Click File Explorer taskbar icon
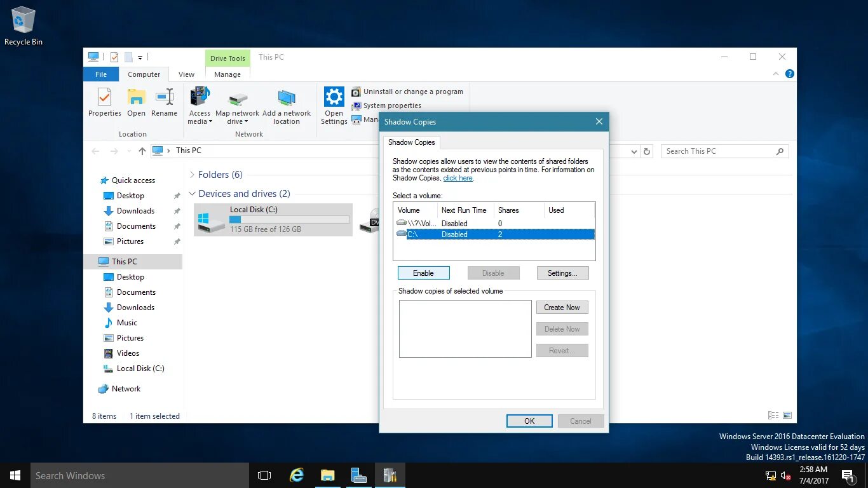The height and width of the screenshot is (488, 868). coord(327,475)
